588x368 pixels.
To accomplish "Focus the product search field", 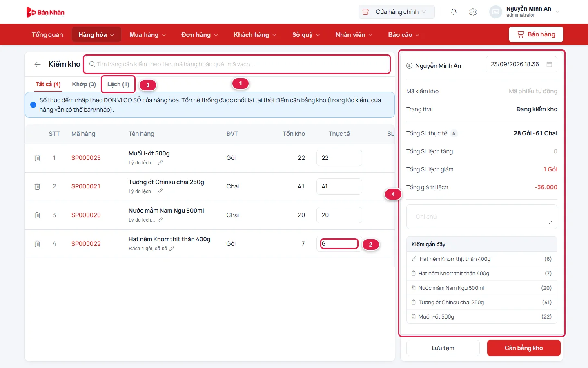I will (x=237, y=64).
